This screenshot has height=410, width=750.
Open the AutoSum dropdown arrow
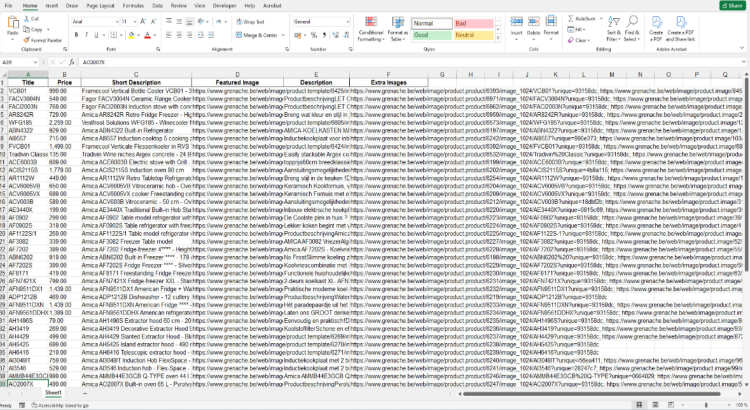pos(601,19)
